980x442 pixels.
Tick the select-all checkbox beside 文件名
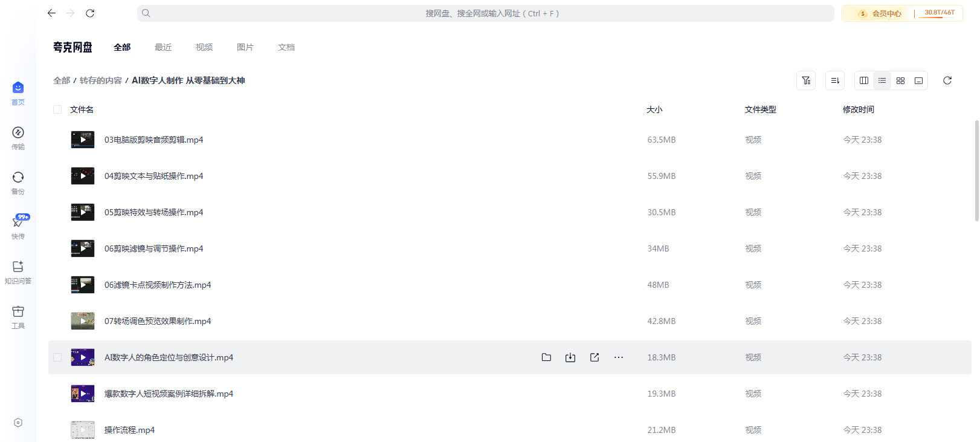(x=57, y=109)
